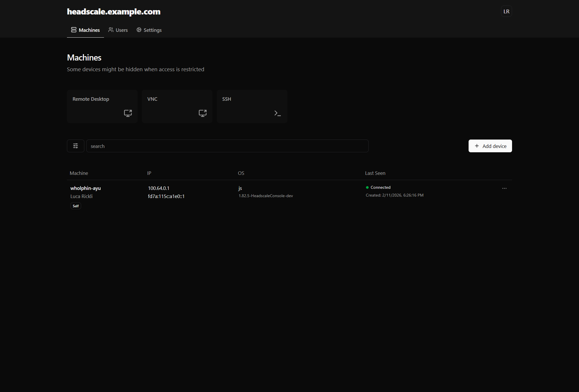Open the Remote Desktop card
Viewport: 579px width, 392px height.
102,106
